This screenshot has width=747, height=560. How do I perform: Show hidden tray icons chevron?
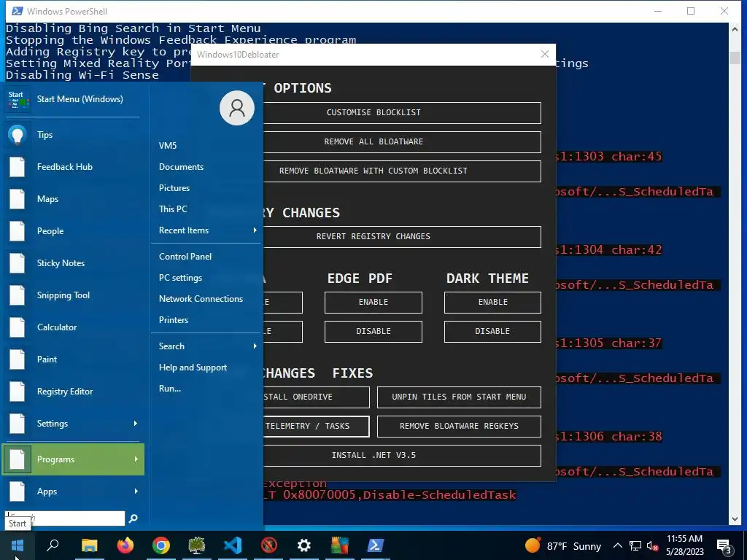(617, 545)
